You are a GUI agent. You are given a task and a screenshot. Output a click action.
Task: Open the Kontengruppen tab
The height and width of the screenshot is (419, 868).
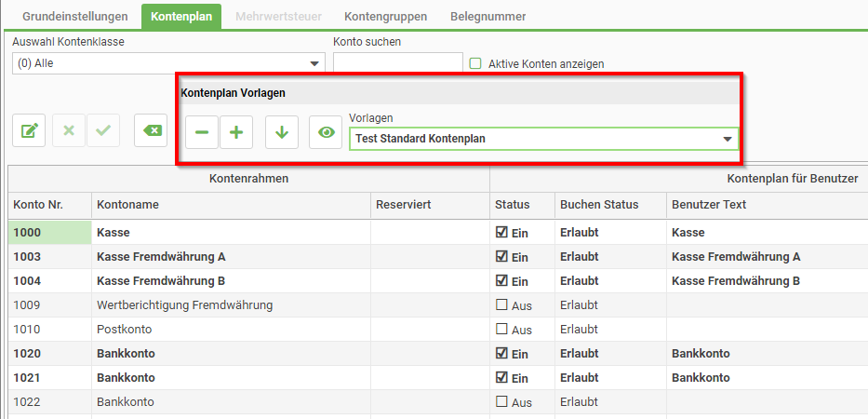point(386,16)
